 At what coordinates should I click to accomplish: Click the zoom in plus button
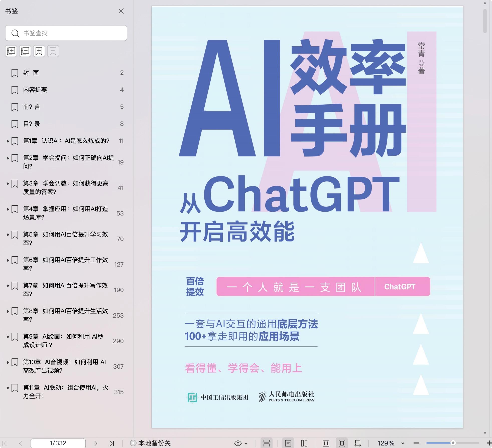click(489, 443)
